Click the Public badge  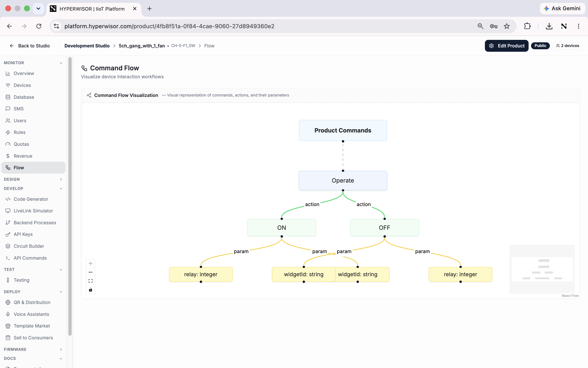pyautogui.click(x=540, y=46)
